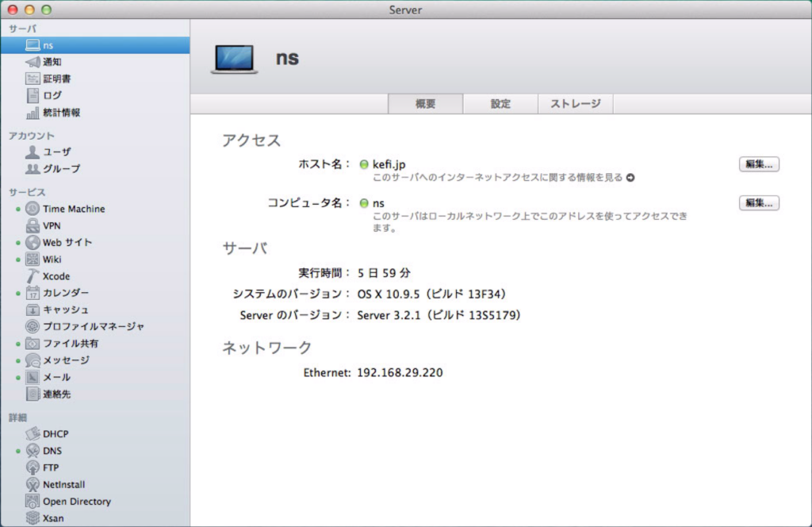Click the サーバ sidebar section header

click(x=22, y=29)
